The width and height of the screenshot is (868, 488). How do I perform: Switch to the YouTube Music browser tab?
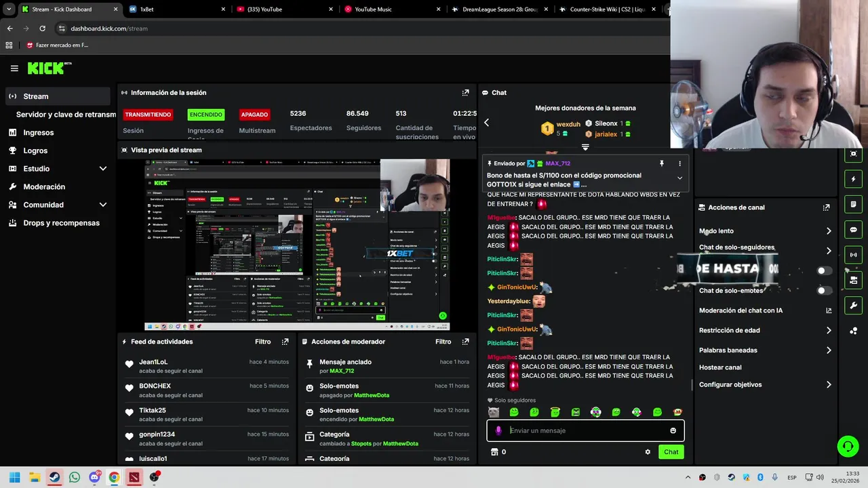[x=392, y=9]
